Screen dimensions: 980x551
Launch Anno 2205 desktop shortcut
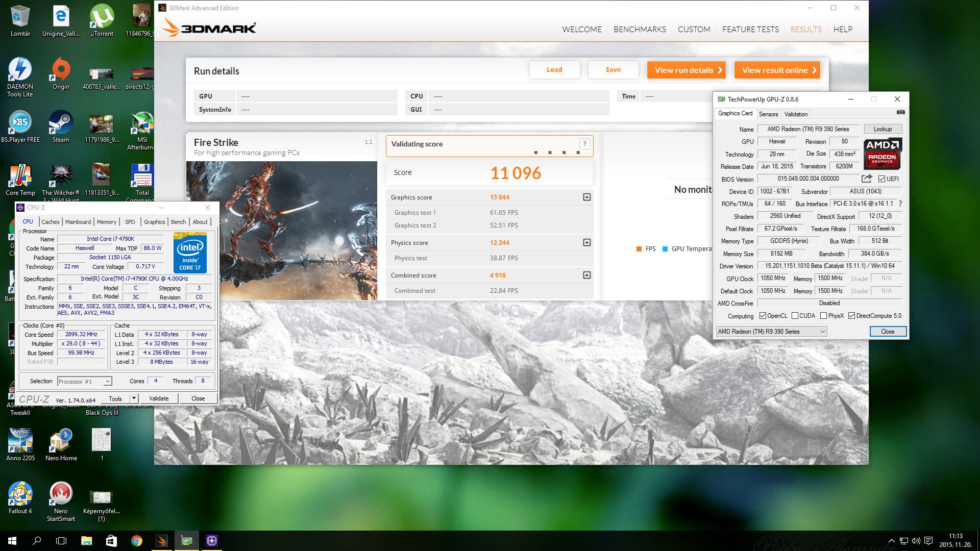coord(20,445)
